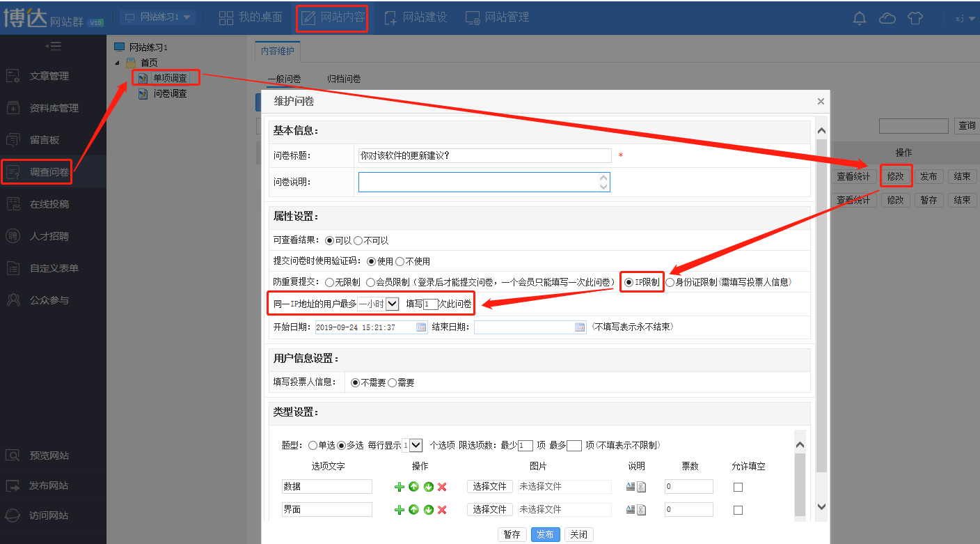
Task: Select 身份证限制 radio option
Action: pyautogui.click(x=670, y=282)
